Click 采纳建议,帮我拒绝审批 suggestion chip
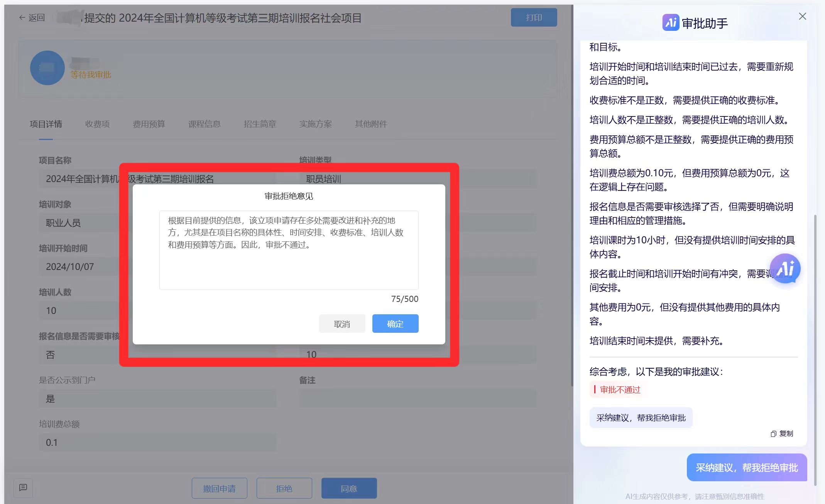 (x=641, y=418)
